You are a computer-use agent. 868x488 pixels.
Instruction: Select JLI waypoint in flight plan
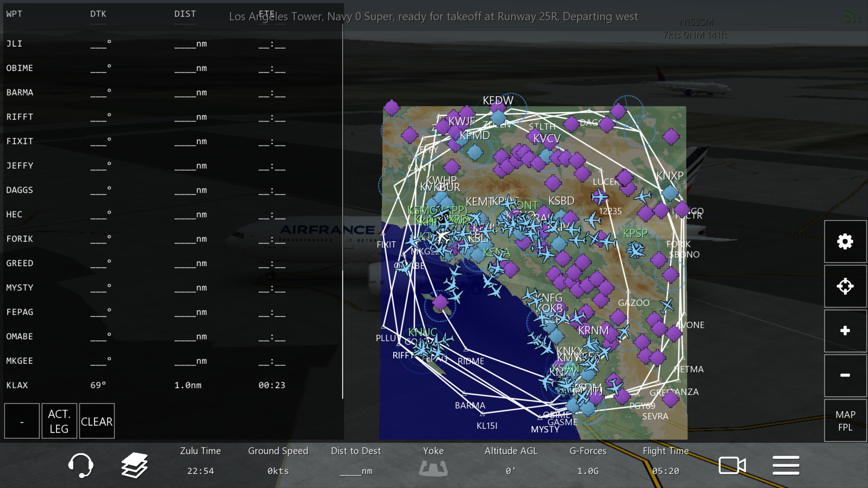coord(146,44)
